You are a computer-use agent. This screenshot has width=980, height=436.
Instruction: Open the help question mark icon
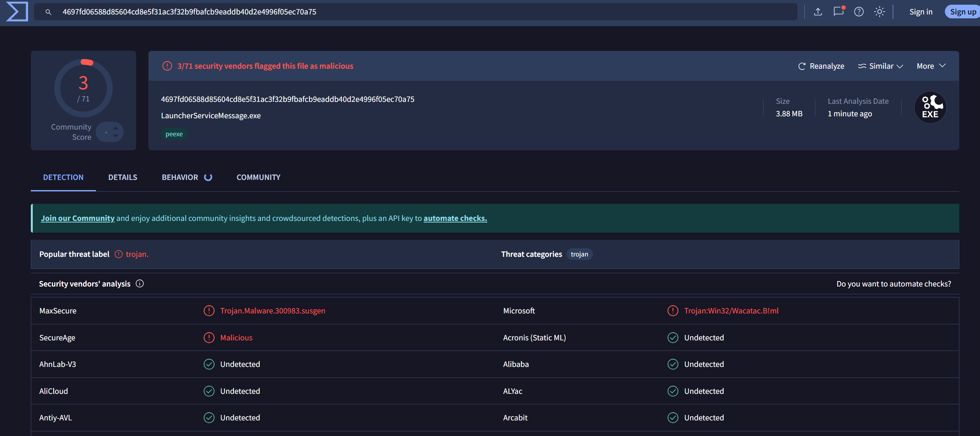tap(859, 12)
